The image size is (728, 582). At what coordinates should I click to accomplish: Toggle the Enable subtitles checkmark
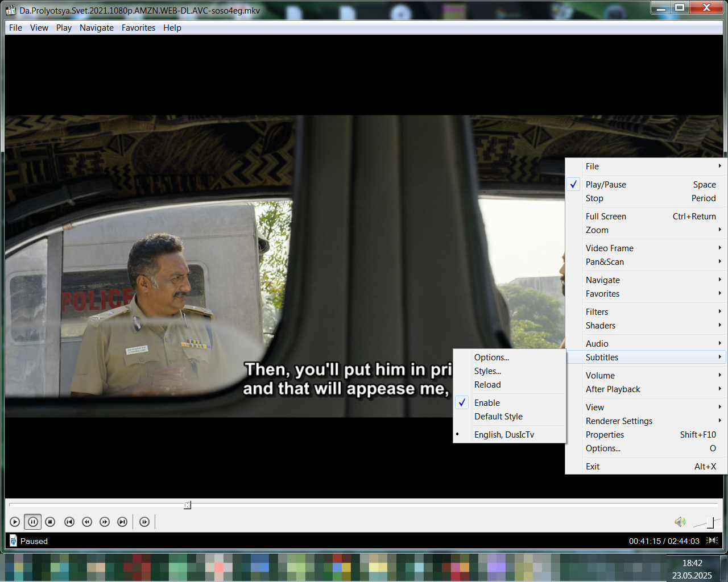[487, 403]
